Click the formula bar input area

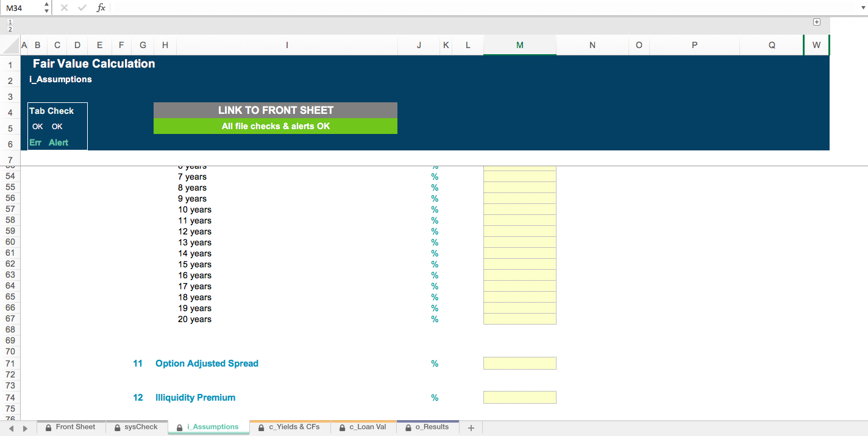pyautogui.click(x=482, y=8)
